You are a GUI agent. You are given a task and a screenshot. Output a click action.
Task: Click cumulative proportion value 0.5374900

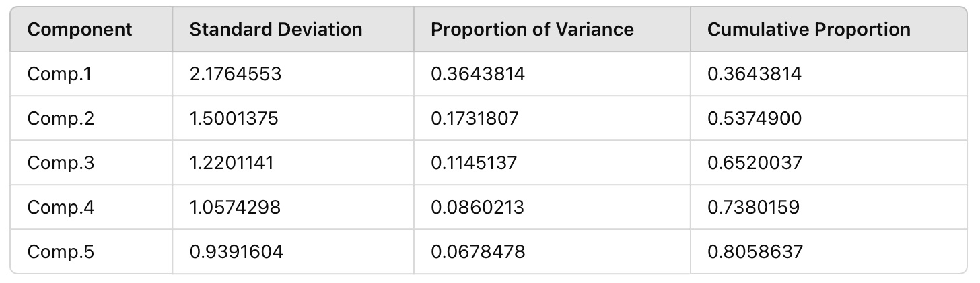[x=755, y=119]
